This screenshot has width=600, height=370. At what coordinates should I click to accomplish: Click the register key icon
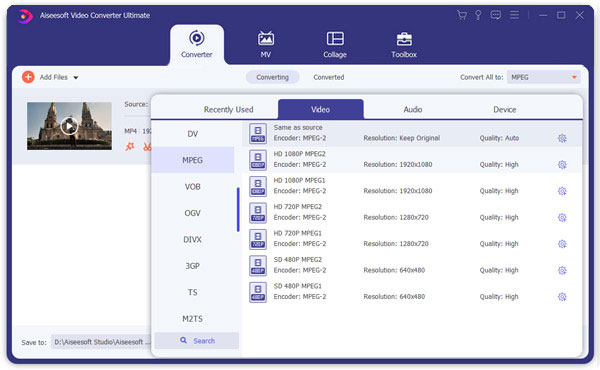[x=478, y=15]
